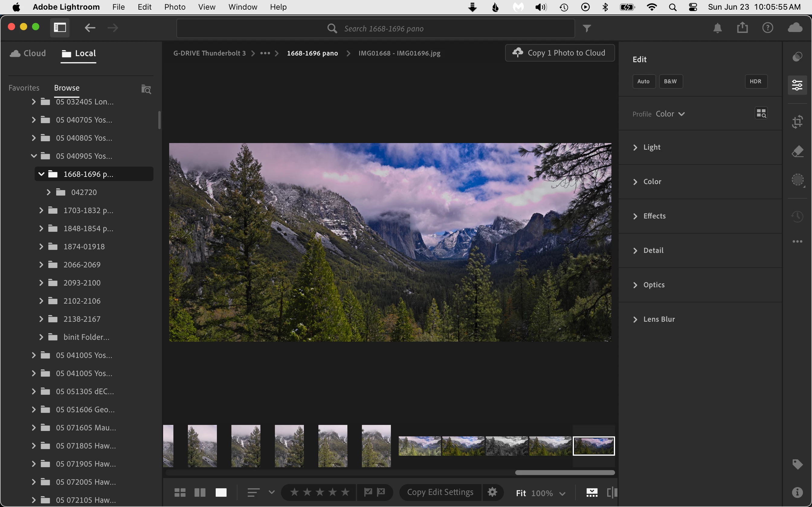Open the Crop and Rotate tool
This screenshot has height=507, width=812.
797,121
